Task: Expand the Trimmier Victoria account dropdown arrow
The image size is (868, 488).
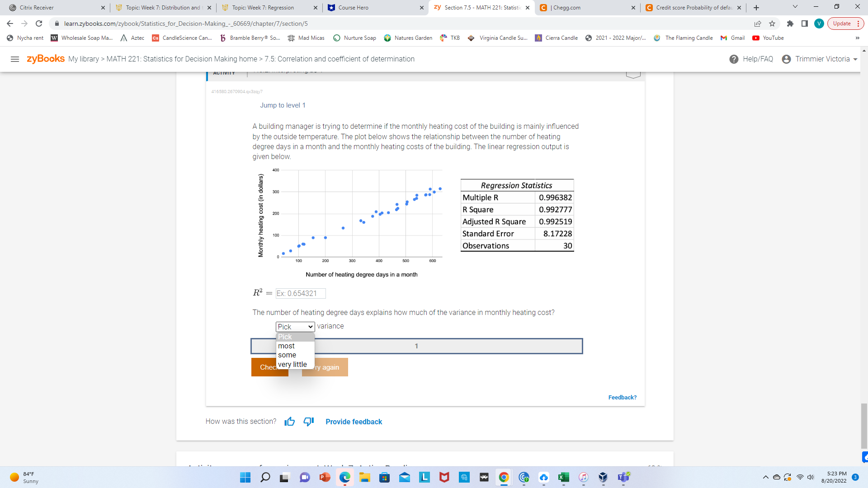Action: [855, 59]
